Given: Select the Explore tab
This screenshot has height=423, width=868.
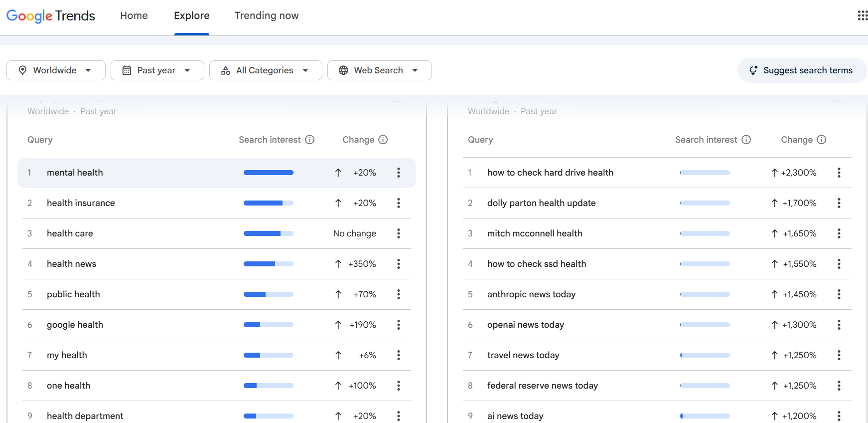Looking at the screenshot, I should (192, 15).
